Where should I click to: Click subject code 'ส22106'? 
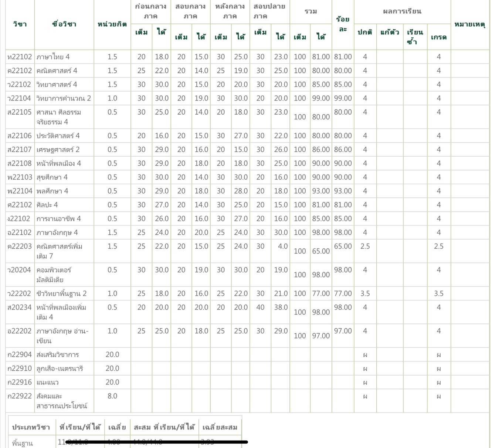click(x=20, y=136)
